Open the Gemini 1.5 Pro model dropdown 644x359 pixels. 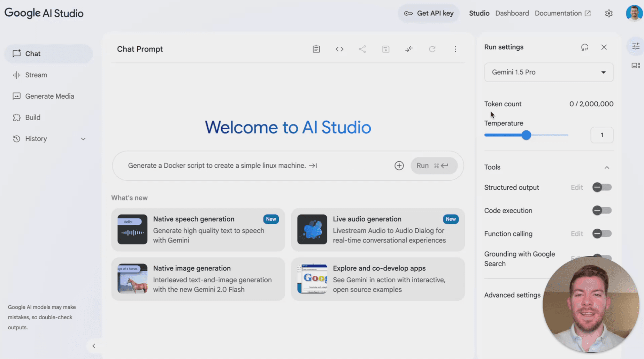click(549, 72)
